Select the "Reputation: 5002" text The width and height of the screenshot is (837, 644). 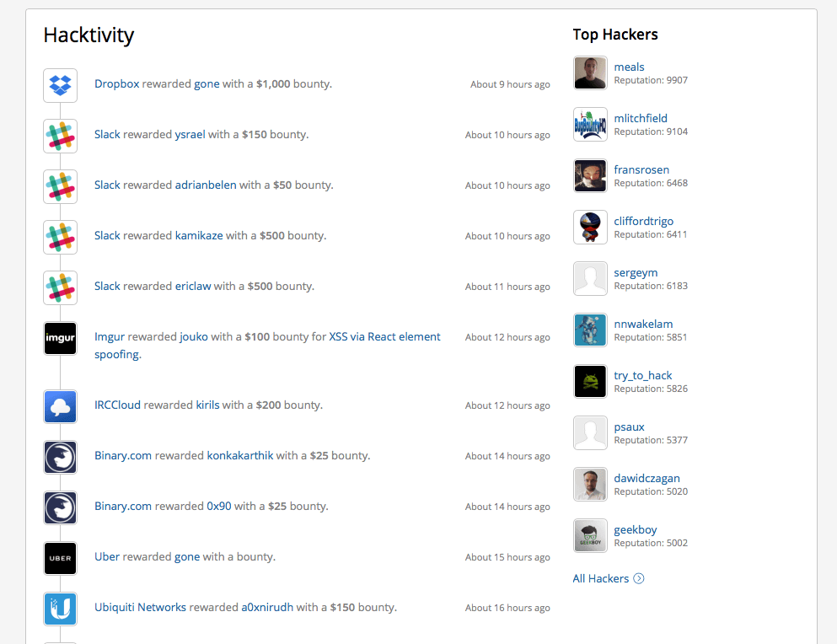(651, 543)
